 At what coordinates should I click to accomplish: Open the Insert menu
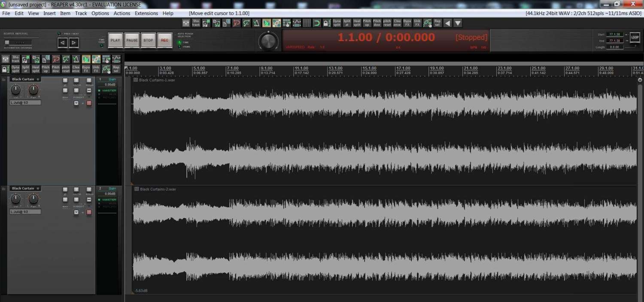[49, 13]
